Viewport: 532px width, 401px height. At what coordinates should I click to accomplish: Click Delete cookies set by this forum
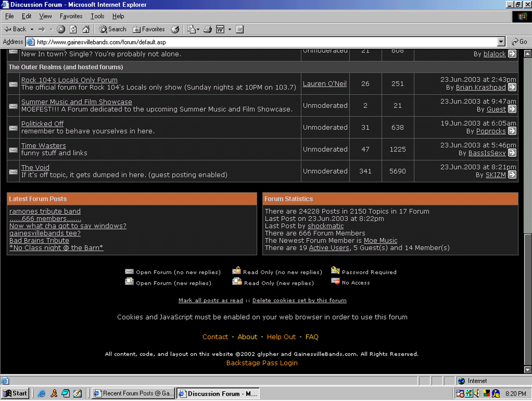click(299, 300)
